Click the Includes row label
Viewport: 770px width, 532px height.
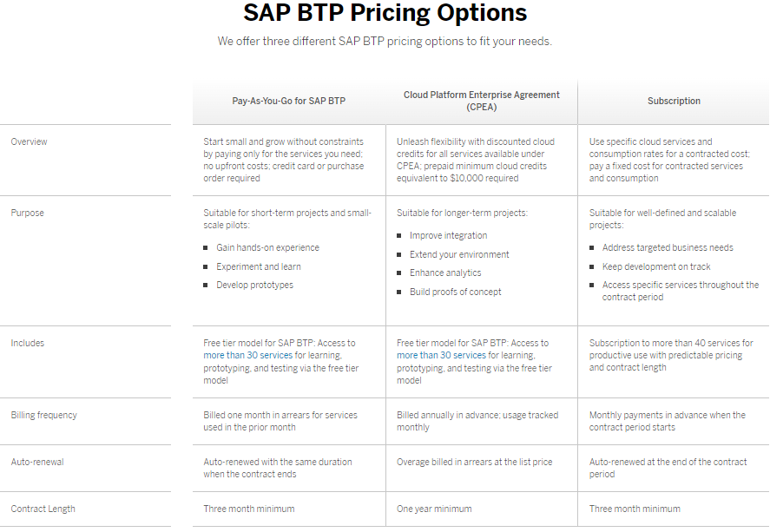tap(27, 343)
